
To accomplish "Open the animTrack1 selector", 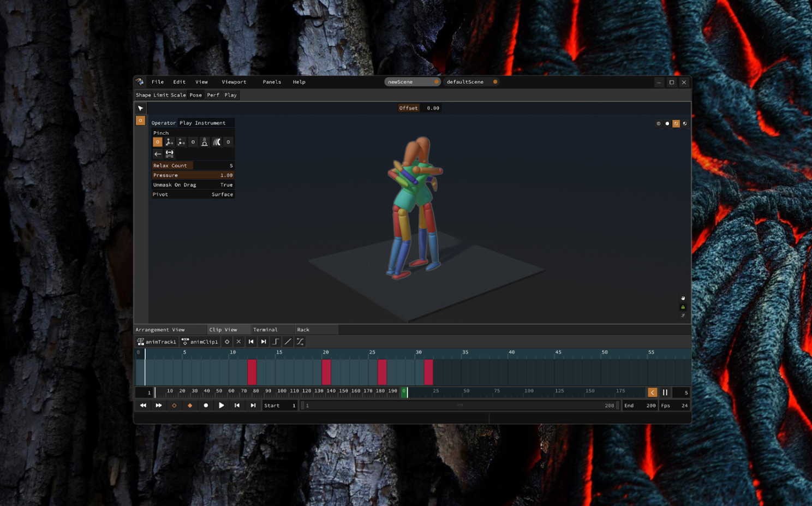I will click(x=157, y=342).
